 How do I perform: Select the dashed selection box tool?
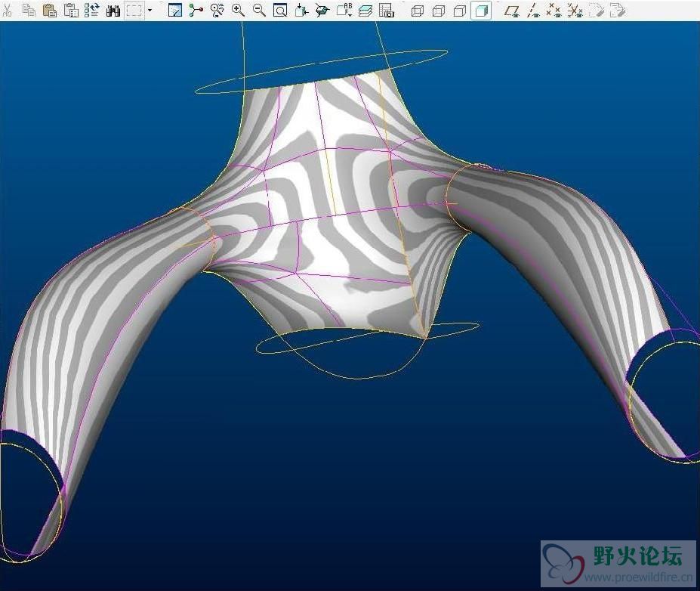134,11
